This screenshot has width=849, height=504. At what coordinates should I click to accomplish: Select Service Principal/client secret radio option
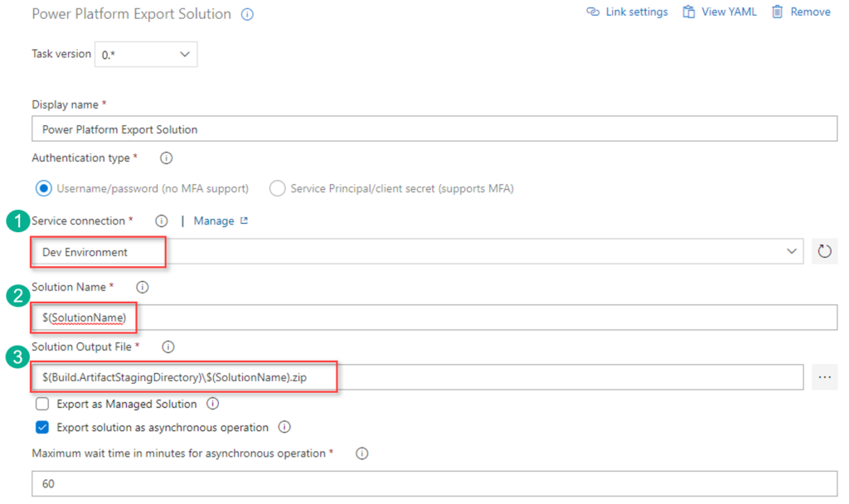[x=277, y=188]
